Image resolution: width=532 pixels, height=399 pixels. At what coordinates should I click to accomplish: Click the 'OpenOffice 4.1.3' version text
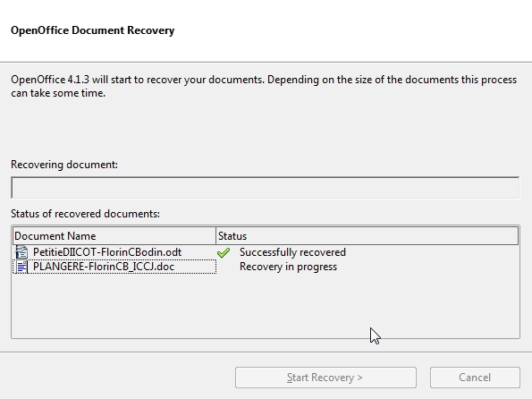coord(50,80)
